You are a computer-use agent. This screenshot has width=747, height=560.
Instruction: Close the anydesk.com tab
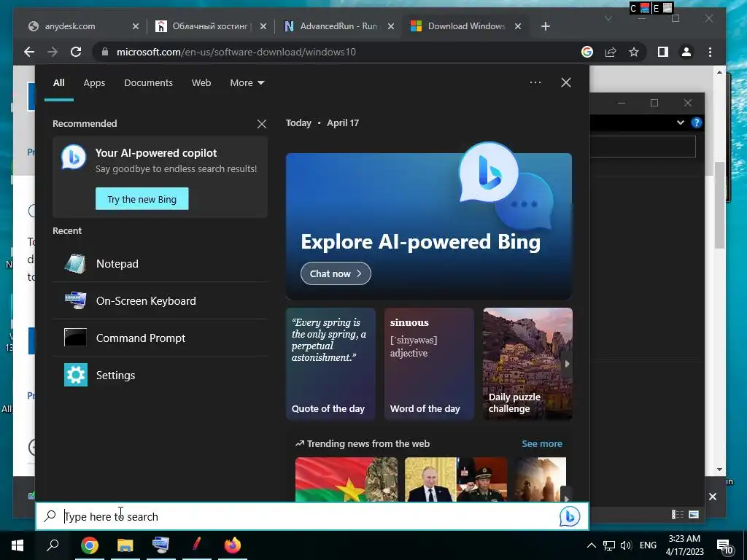(135, 26)
